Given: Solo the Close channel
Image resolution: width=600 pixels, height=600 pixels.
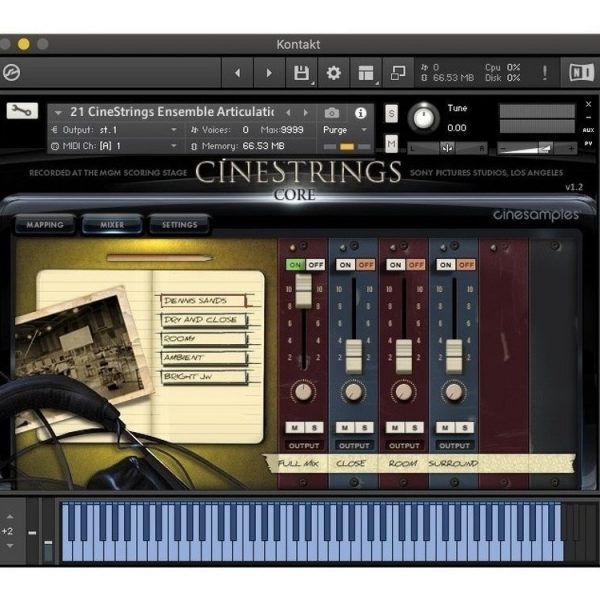Looking at the screenshot, I should point(364,427).
